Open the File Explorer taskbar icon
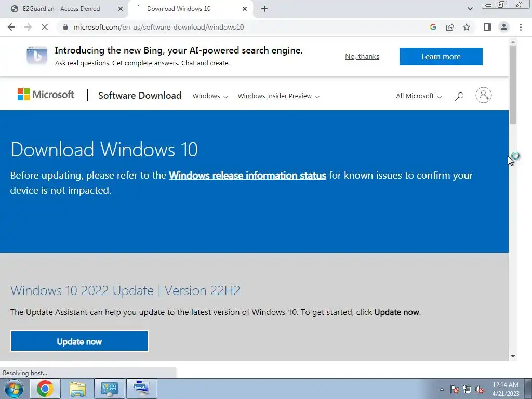Image resolution: width=532 pixels, height=399 pixels. [x=77, y=389]
